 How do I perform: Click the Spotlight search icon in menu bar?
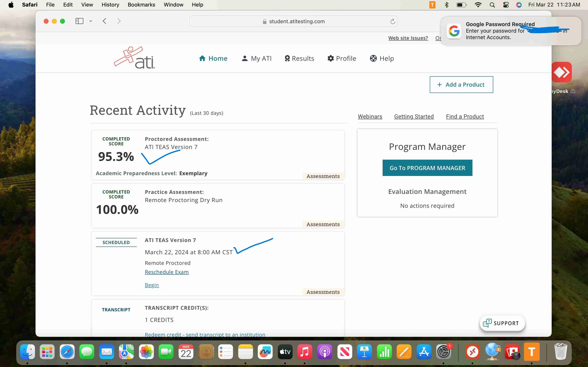click(492, 5)
